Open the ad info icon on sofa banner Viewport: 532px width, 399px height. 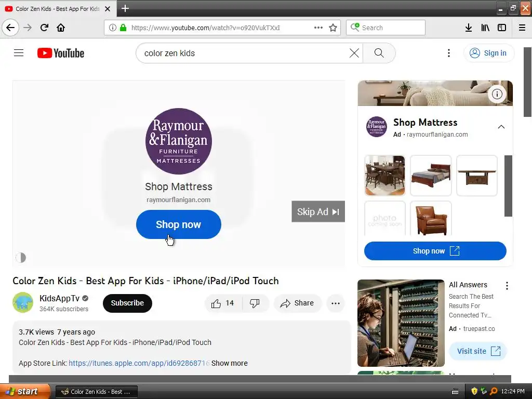tap(497, 94)
